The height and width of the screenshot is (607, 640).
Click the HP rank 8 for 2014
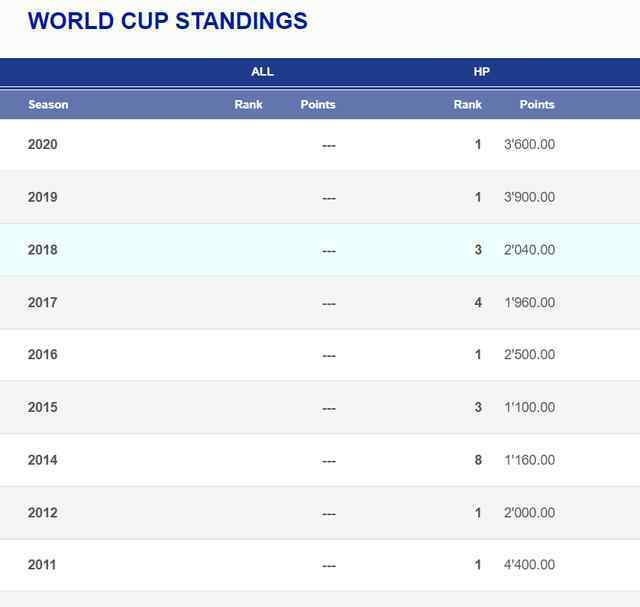click(478, 460)
